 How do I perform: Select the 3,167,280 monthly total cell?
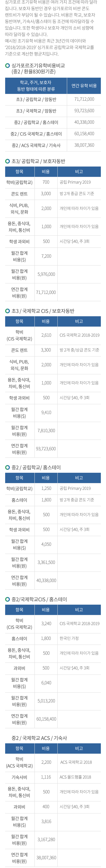point(46,839)
